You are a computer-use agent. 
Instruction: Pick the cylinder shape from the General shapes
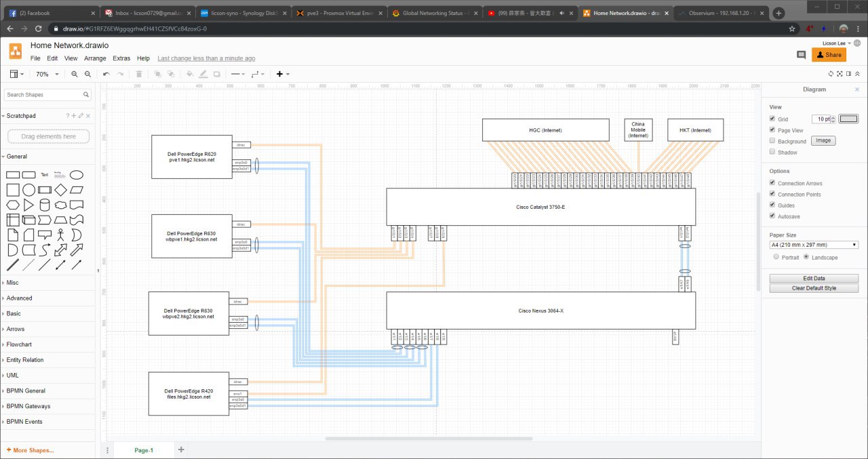tap(45, 205)
